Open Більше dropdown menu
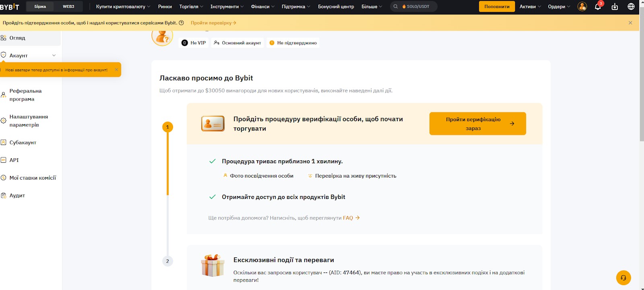This screenshot has width=644, height=290. pyautogui.click(x=372, y=6)
